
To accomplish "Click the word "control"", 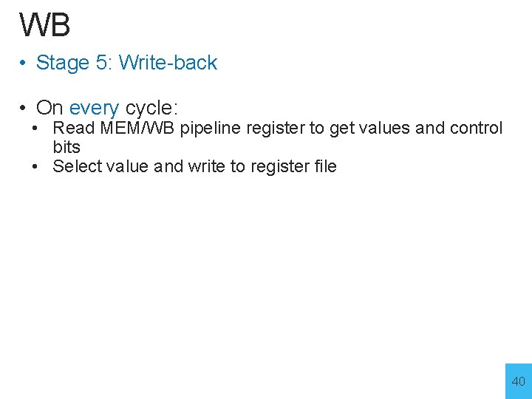I will point(477,128).
